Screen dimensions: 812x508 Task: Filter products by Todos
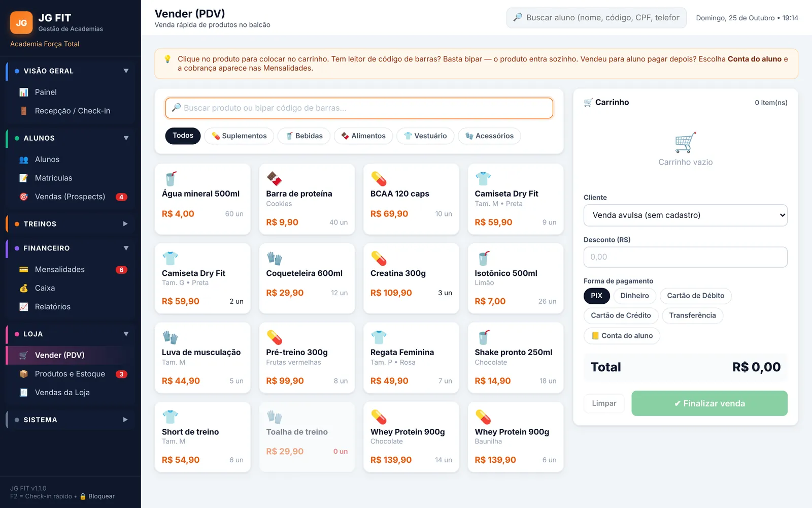click(x=183, y=136)
